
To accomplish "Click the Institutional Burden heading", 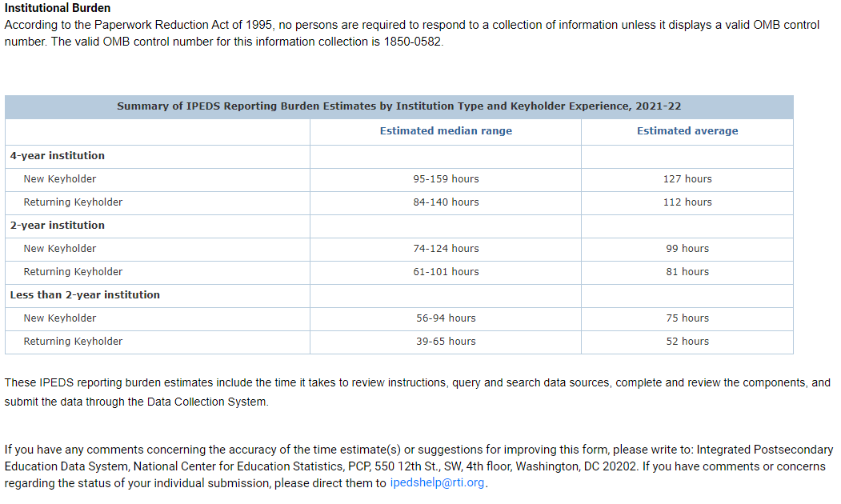I will (x=58, y=8).
